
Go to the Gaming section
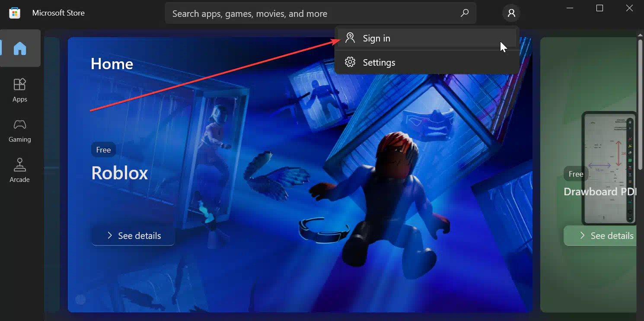(20, 130)
